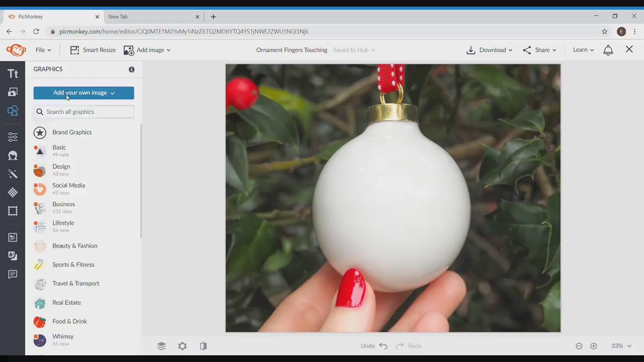Click the Smart Resize button
644x362 pixels.
click(93, 50)
